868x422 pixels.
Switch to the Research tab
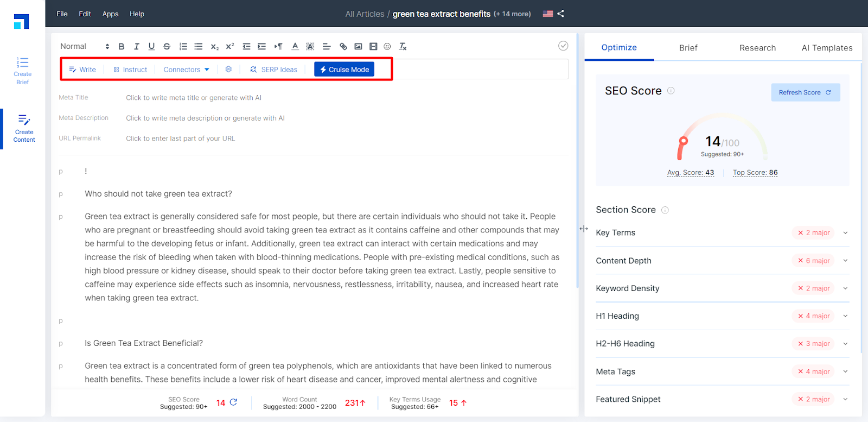click(757, 48)
